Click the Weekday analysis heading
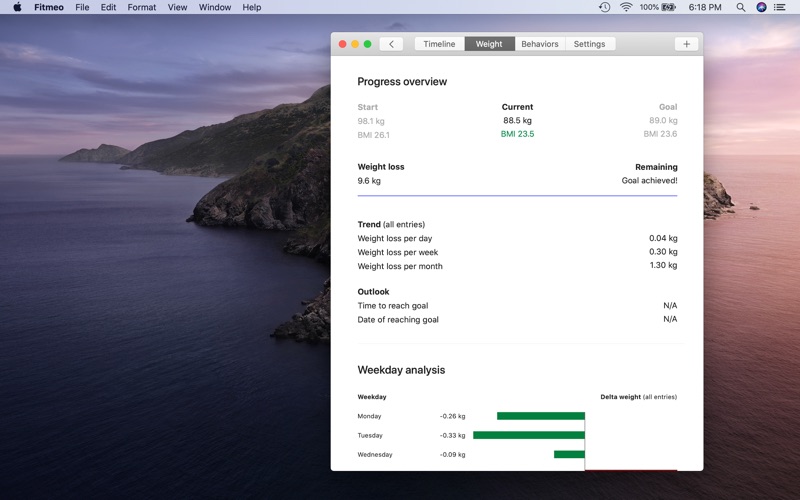 pos(401,370)
